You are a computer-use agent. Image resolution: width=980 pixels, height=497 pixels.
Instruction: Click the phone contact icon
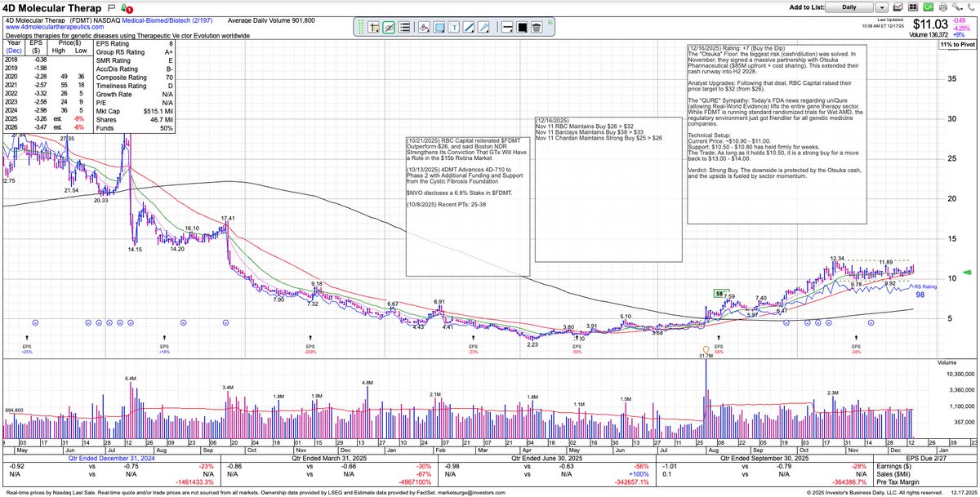[x=971, y=7]
